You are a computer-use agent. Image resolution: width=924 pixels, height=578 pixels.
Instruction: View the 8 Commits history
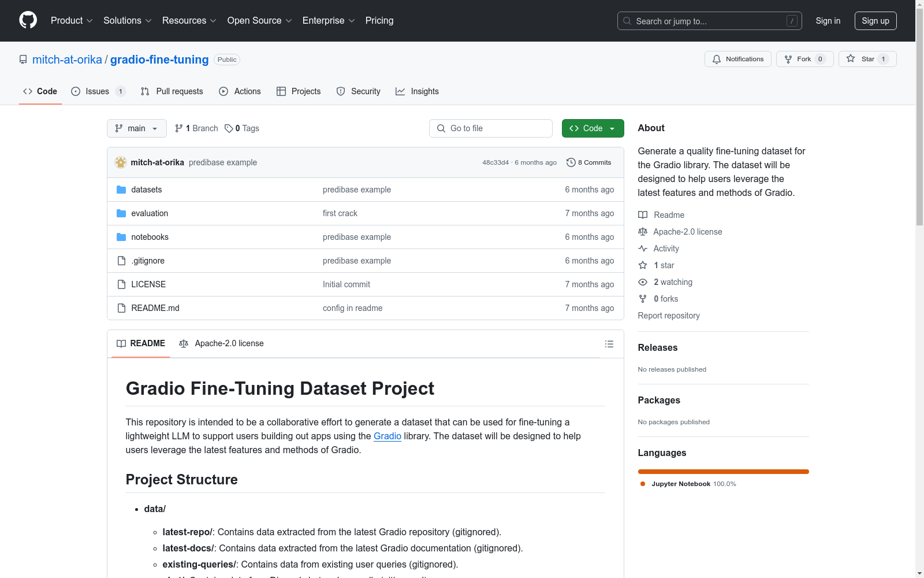(589, 162)
